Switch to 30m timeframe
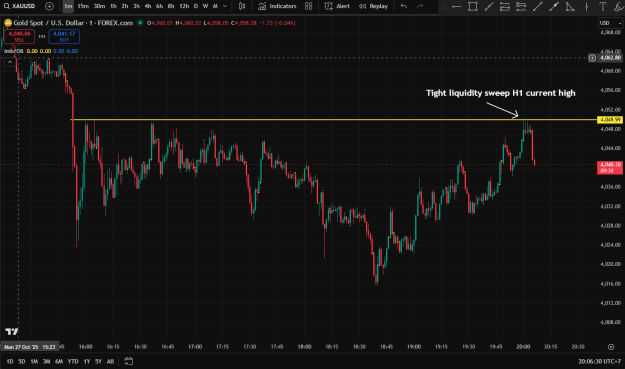The image size is (625, 369). coord(99,6)
